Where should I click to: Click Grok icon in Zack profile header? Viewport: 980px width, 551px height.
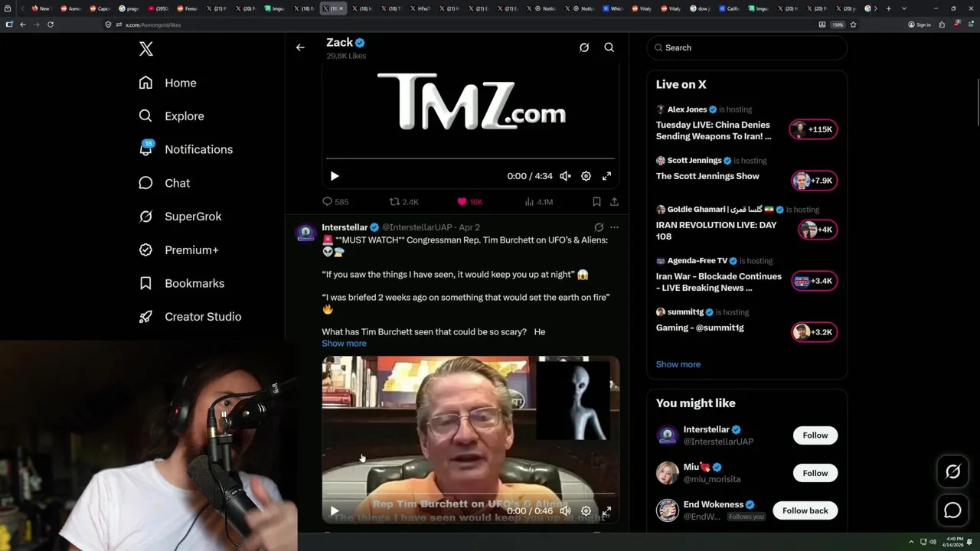584,47
